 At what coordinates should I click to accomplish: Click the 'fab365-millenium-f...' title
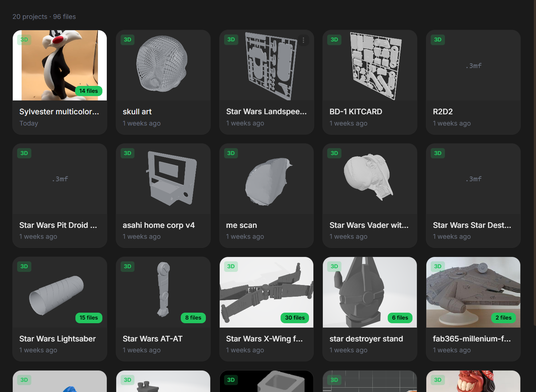click(x=472, y=339)
